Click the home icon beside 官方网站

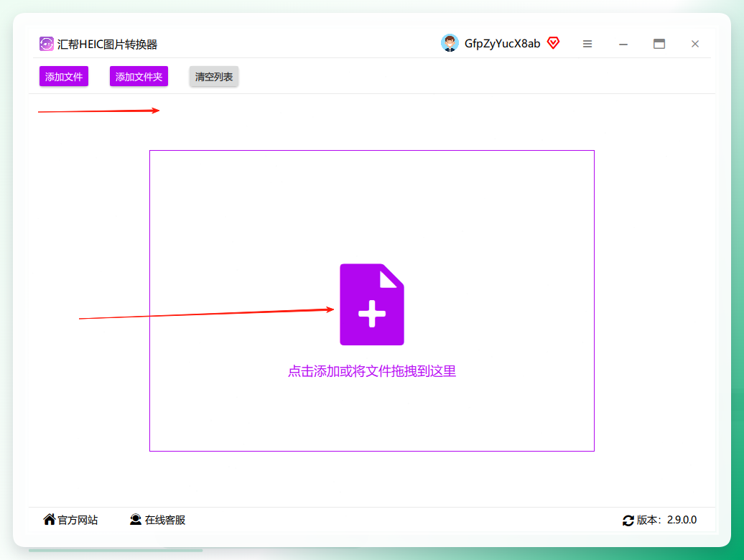[50, 519]
